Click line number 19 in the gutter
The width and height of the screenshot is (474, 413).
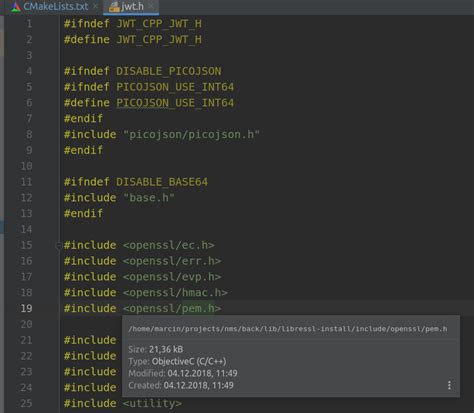click(x=26, y=308)
